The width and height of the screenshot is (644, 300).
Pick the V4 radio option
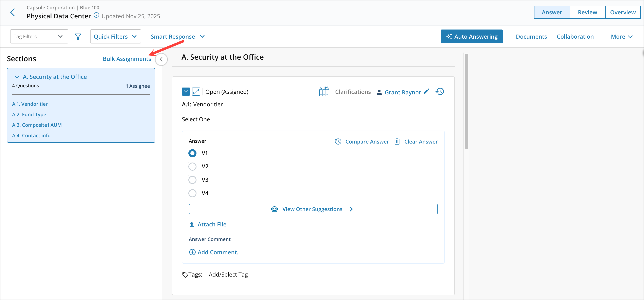pyautogui.click(x=192, y=193)
